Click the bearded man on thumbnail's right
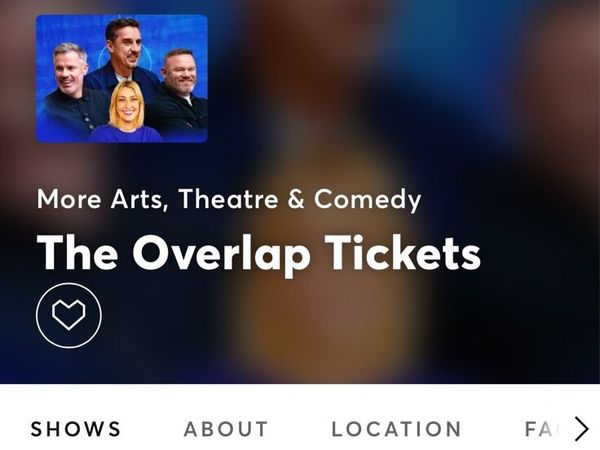This screenshot has width=600, height=450. 179,92
